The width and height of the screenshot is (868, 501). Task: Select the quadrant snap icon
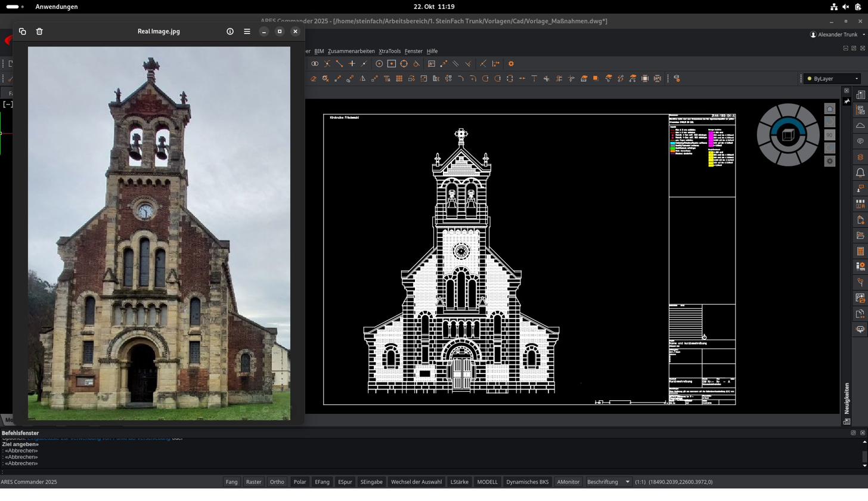coord(404,64)
